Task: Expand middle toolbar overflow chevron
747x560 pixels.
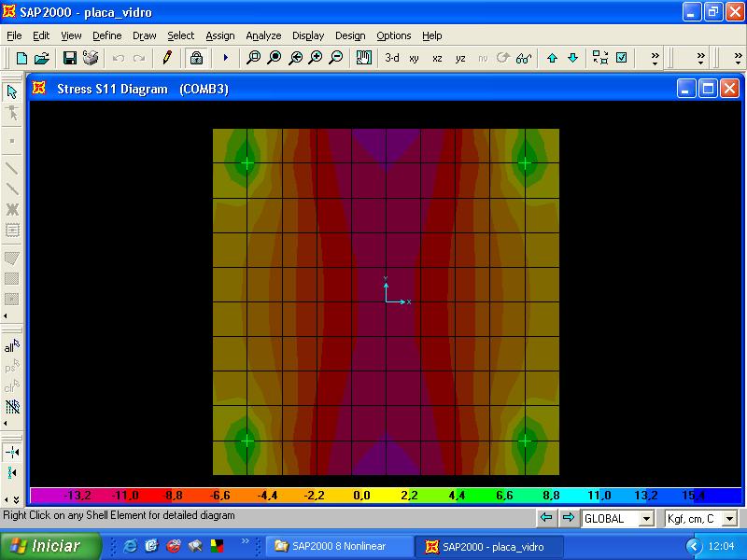Action: tap(701, 59)
